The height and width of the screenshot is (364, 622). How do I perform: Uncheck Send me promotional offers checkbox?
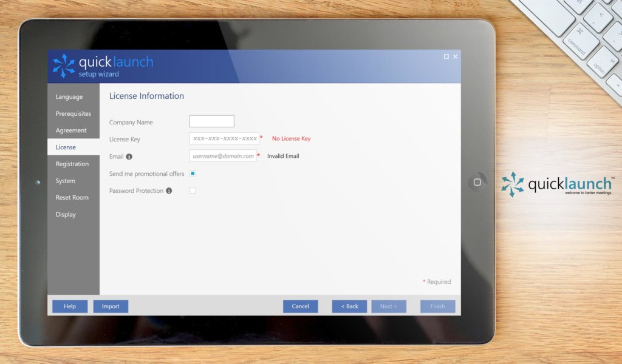(x=193, y=174)
